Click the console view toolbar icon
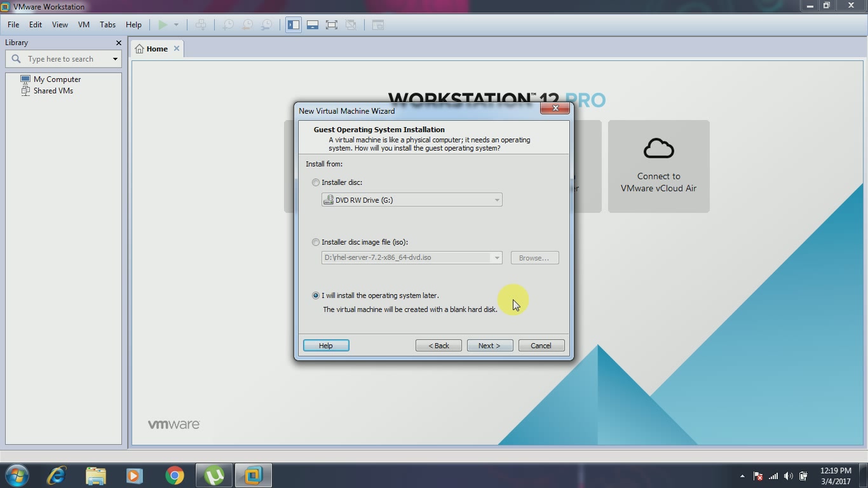Image resolution: width=868 pixels, height=488 pixels. click(378, 25)
